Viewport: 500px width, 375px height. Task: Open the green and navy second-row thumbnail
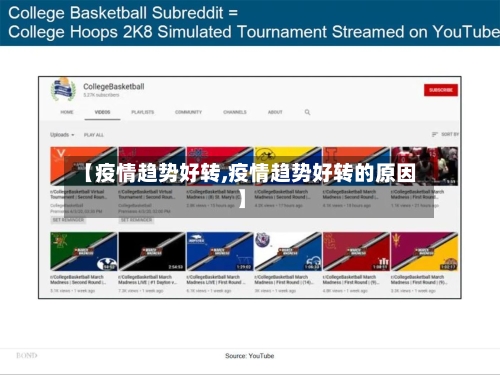click(x=84, y=251)
